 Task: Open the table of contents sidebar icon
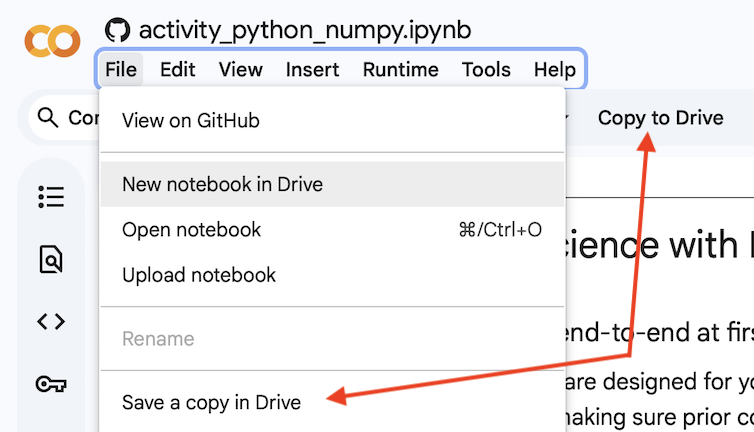point(51,197)
